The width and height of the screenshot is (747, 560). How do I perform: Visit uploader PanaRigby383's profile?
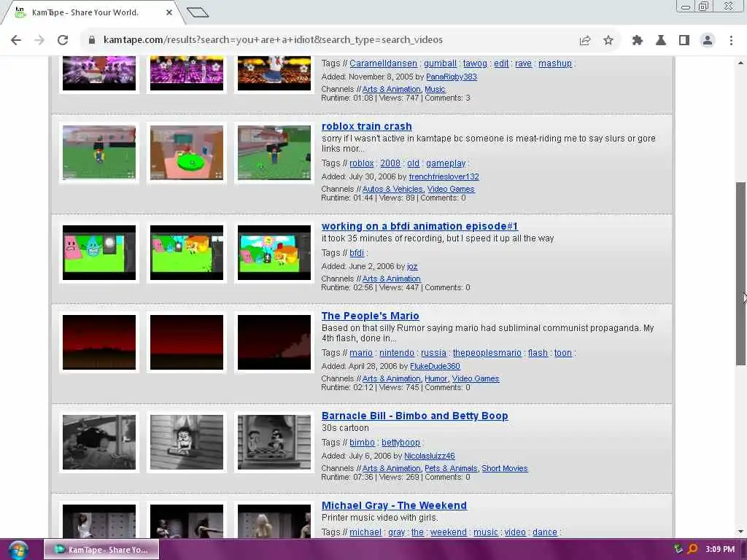[451, 77]
